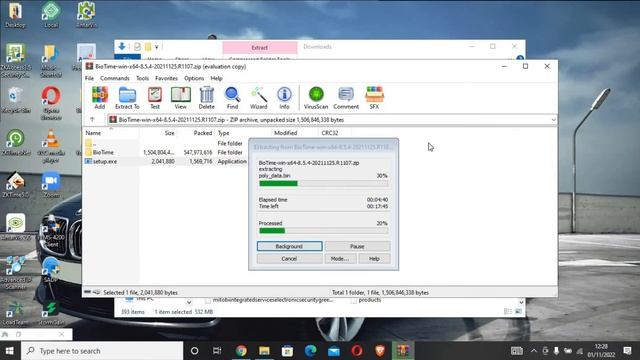Click the Delete toolbar icon
This screenshot has width=640, height=360.
(x=207, y=98)
